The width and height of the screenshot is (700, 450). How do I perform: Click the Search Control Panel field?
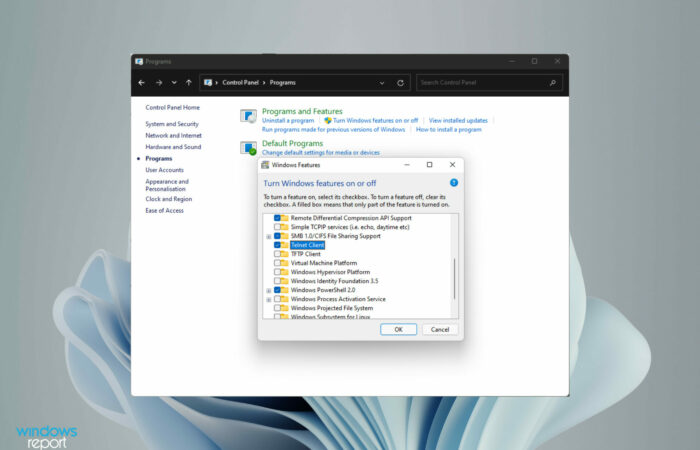[x=489, y=83]
